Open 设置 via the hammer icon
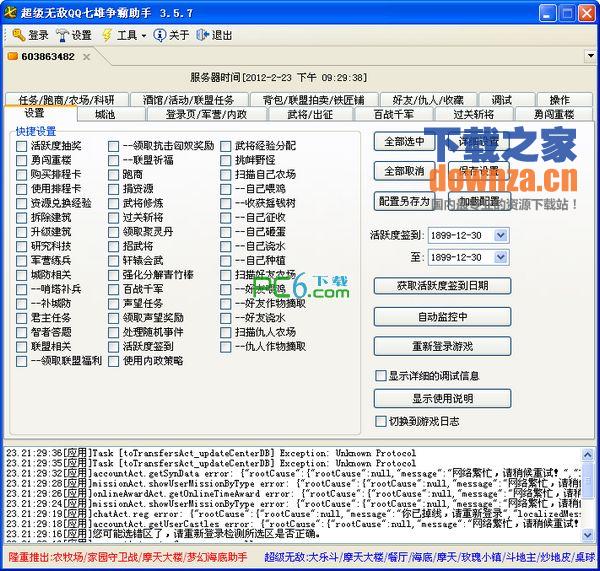600x571 pixels. 62,35
